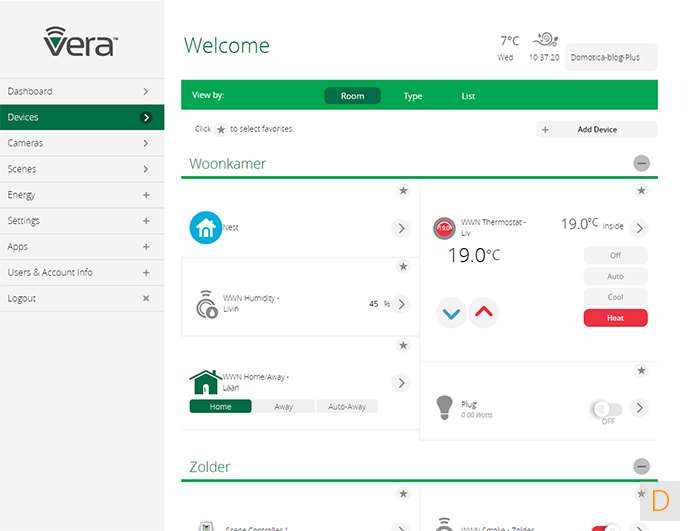Screen dimensions: 690x531
Task: Click the Vera logo
Action: tap(81, 41)
